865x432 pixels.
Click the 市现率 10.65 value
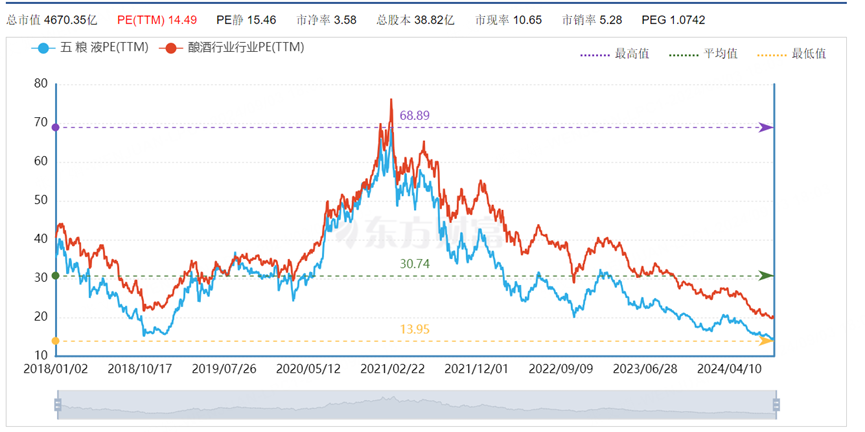coord(508,20)
